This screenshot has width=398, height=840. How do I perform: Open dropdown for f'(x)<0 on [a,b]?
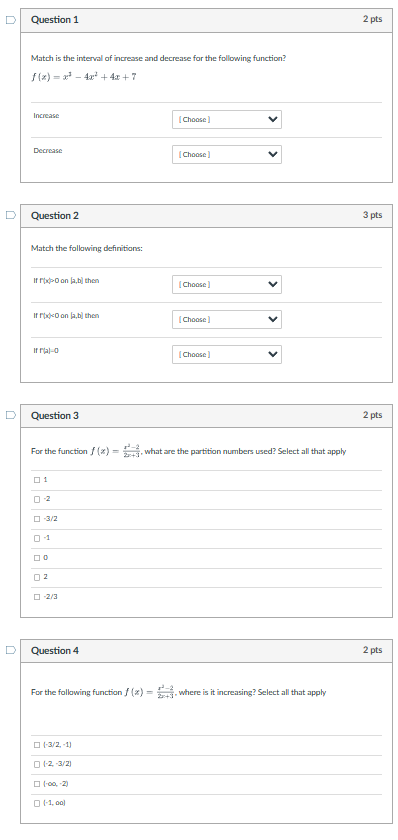click(x=227, y=319)
